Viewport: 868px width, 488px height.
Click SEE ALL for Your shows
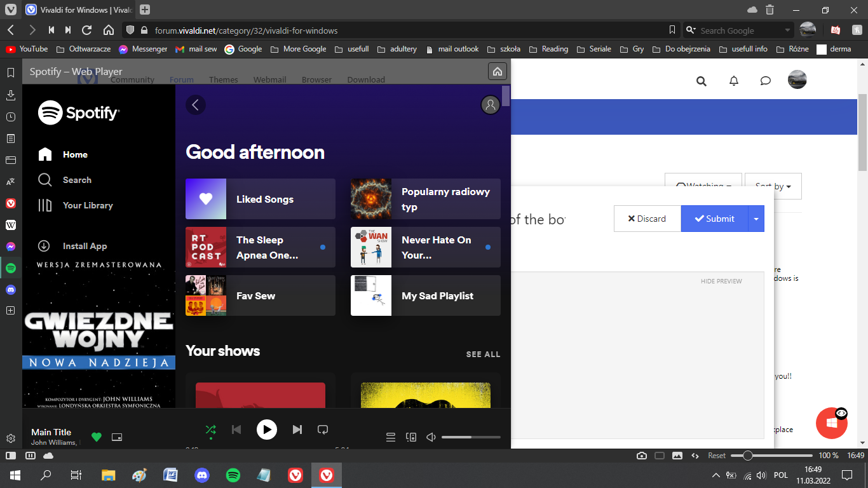click(x=483, y=354)
